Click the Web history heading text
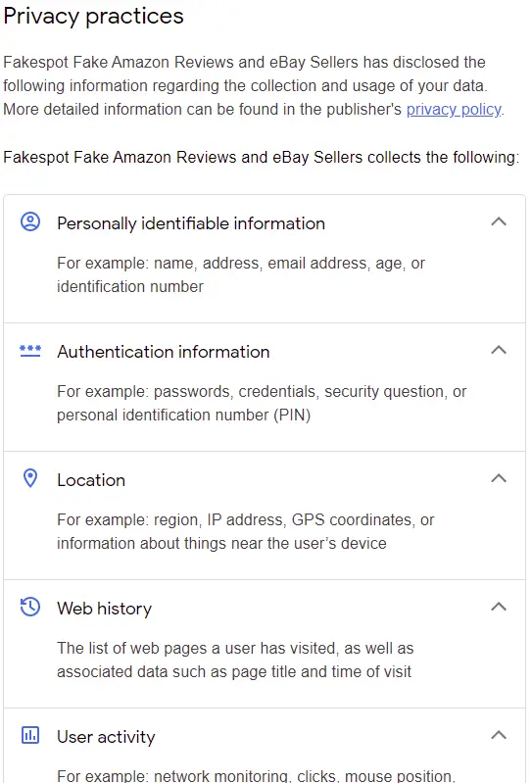532x783 pixels. tap(104, 609)
